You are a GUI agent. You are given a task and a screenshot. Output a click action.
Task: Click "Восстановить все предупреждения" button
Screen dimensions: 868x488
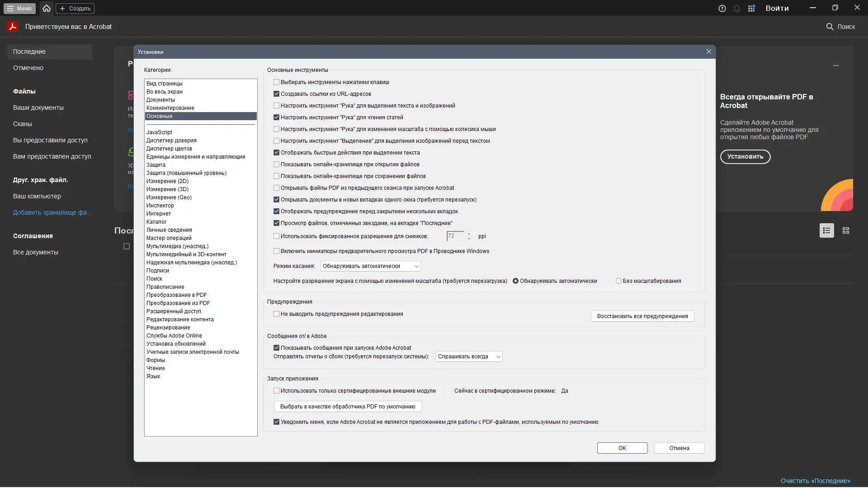(642, 316)
